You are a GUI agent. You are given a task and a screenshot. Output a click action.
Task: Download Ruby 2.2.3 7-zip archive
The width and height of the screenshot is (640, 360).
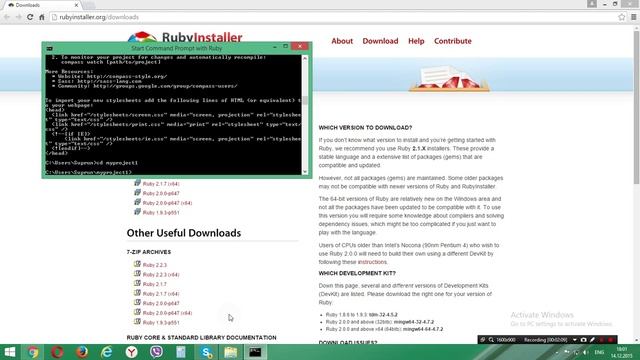tap(155, 265)
